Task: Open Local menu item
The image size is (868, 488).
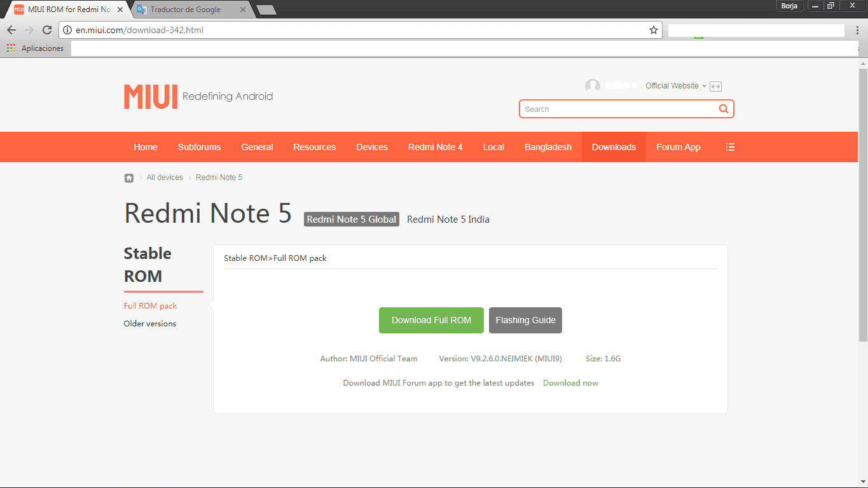Action: point(493,147)
